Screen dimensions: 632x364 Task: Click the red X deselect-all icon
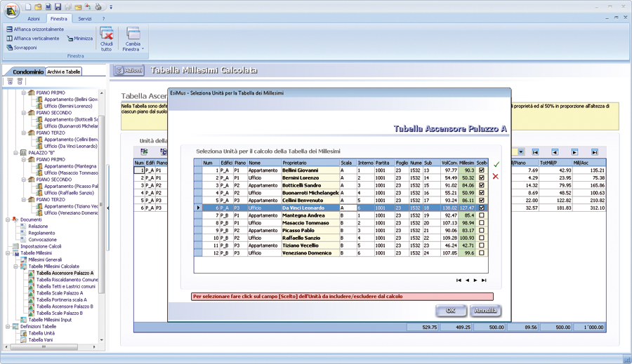[x=496, y=177]
